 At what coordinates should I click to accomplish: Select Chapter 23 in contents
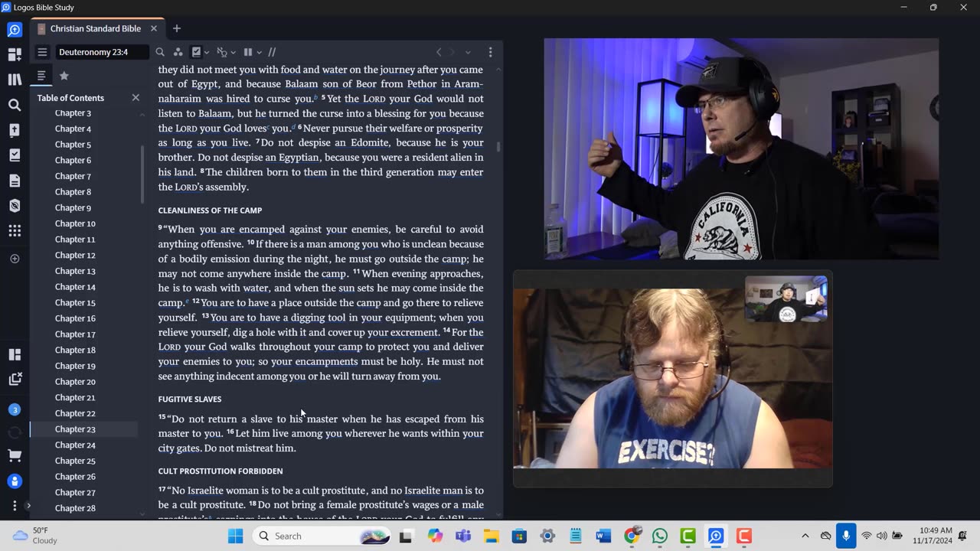point(75,429)
